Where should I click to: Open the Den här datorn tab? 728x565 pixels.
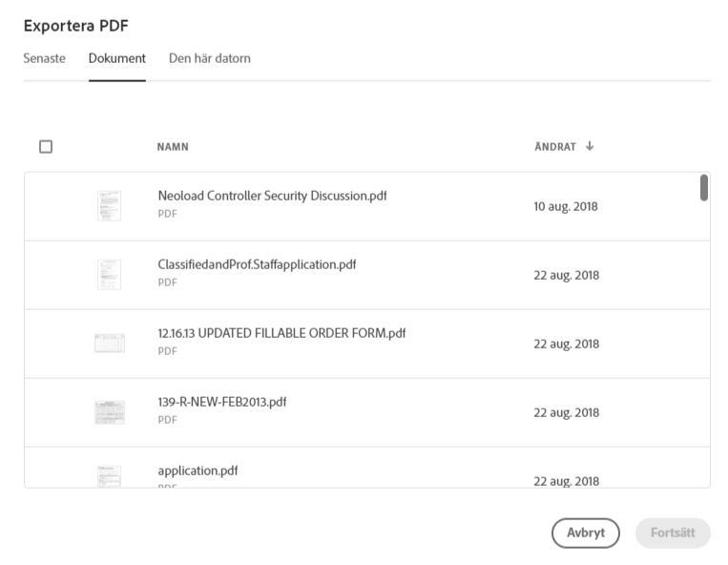tap(209, 58)
